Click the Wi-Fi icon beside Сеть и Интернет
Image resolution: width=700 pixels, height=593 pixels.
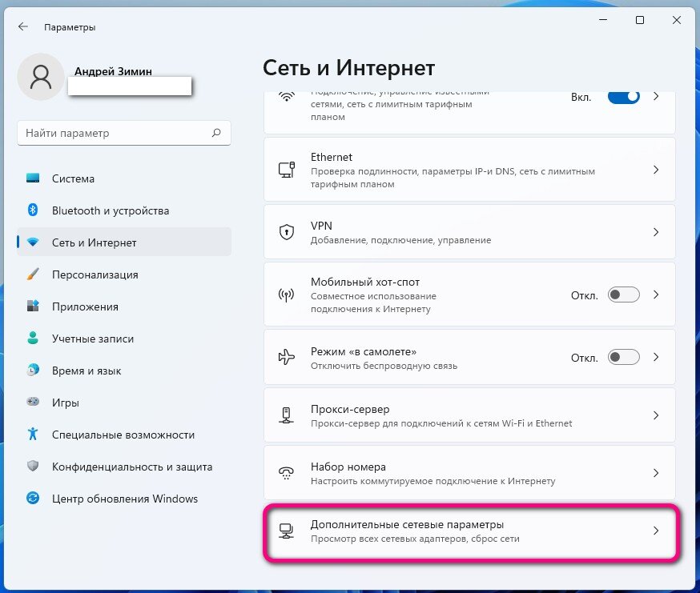click(33, 242)
